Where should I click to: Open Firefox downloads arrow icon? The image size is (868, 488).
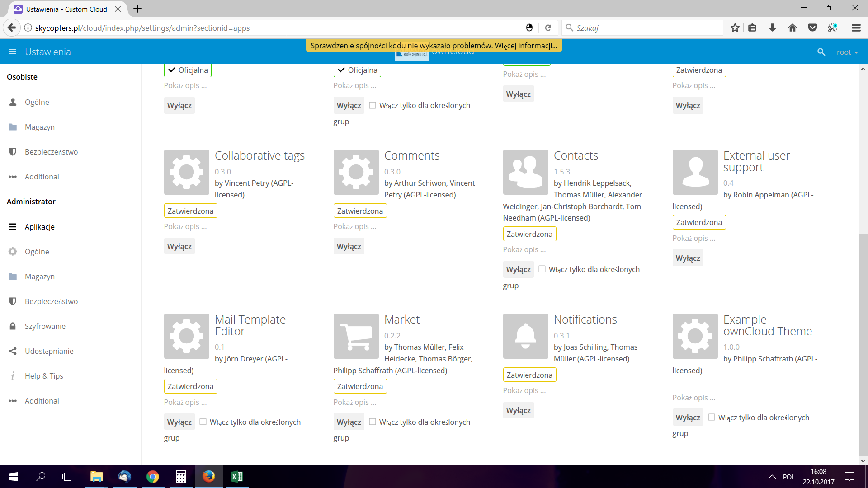click(x=773, y=28)
